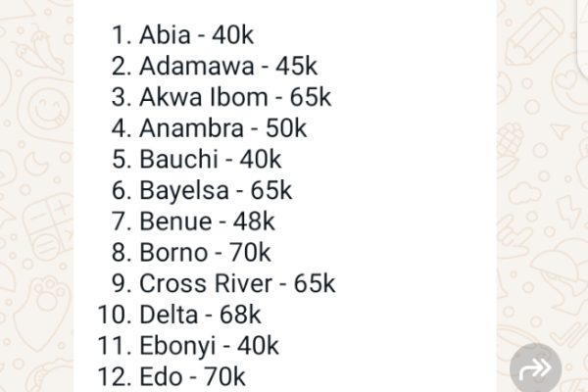
Task: Tap the Cross River text
Action: point(206,283)
